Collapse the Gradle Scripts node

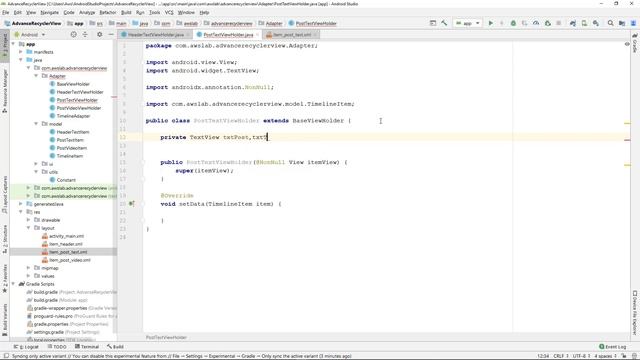point(13,284)
